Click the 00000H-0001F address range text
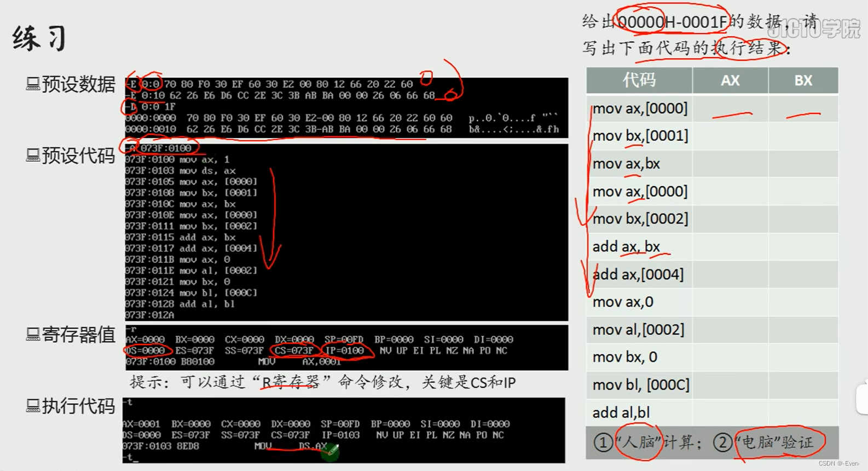 coord(672,22)
